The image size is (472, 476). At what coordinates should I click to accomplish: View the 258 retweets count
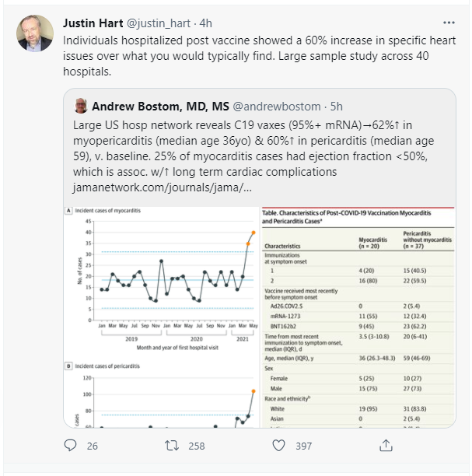pos(197,446)
